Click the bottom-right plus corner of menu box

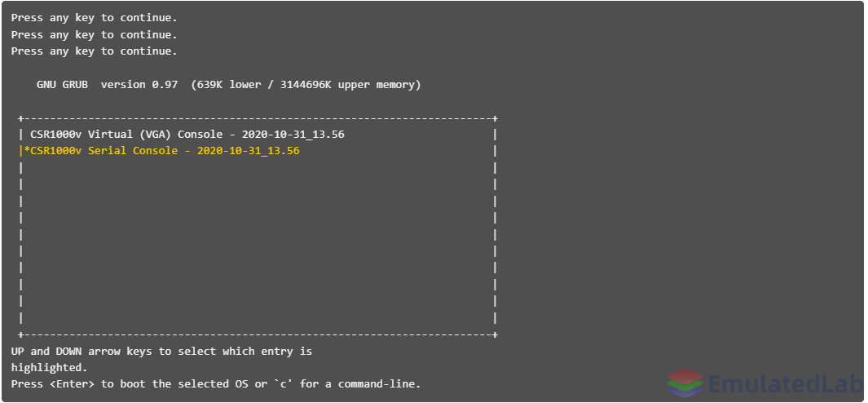495,334
